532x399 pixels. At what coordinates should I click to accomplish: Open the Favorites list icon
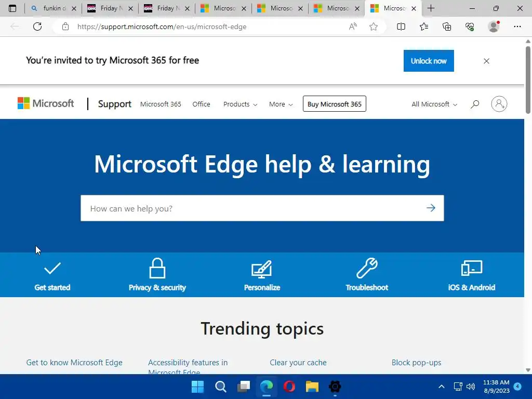coord(424,26)
